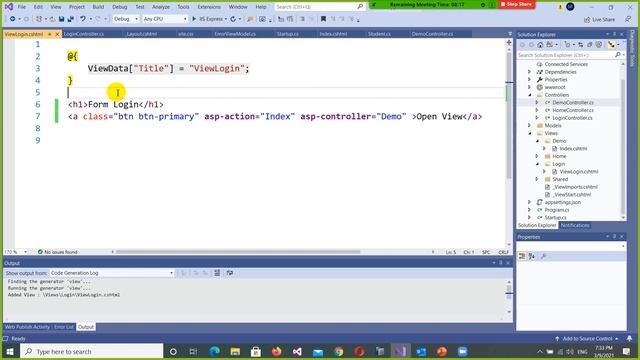This screenshot has width=640, height=360.
Task: Click the Alphabetical sort icon in Properties
Action: tap(532, 256)
